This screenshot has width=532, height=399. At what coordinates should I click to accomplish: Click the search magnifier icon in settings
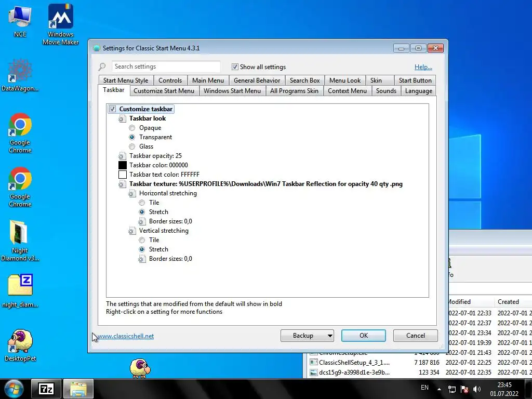[102, 66]
